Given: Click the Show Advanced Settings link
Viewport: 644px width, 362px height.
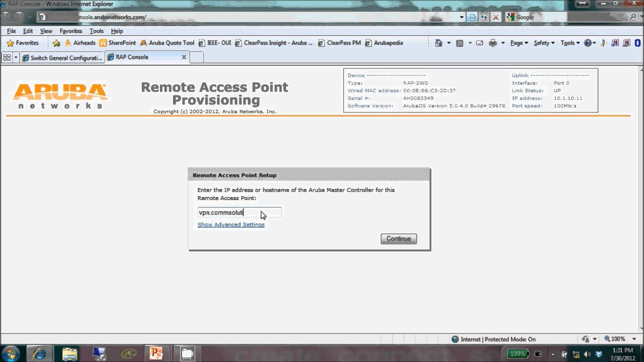Looking at the screenshot, I should pos(231,225).
